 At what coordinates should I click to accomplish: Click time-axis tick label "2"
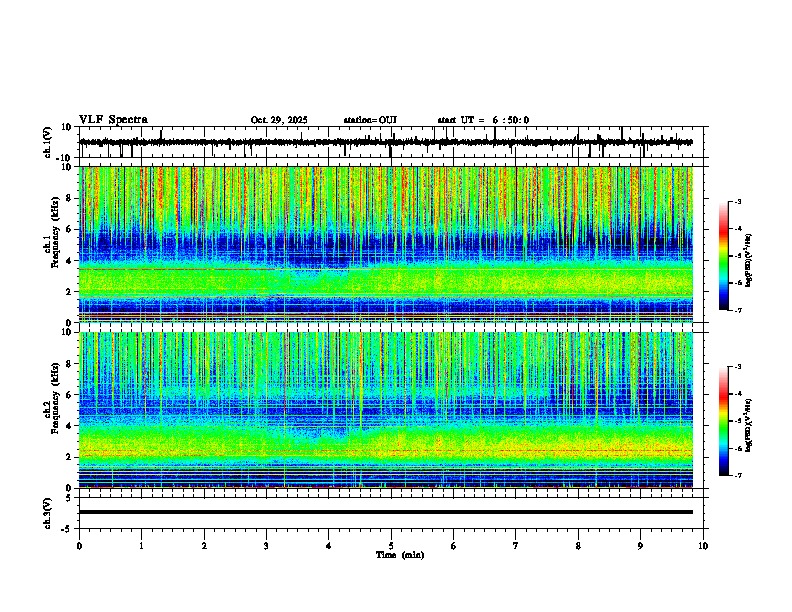tap(204, 546)
